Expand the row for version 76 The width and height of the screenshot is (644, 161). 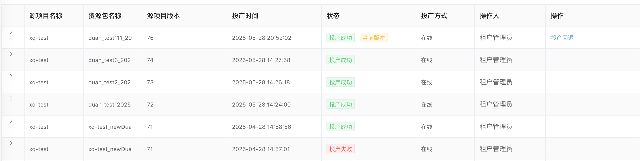point(11,32)
